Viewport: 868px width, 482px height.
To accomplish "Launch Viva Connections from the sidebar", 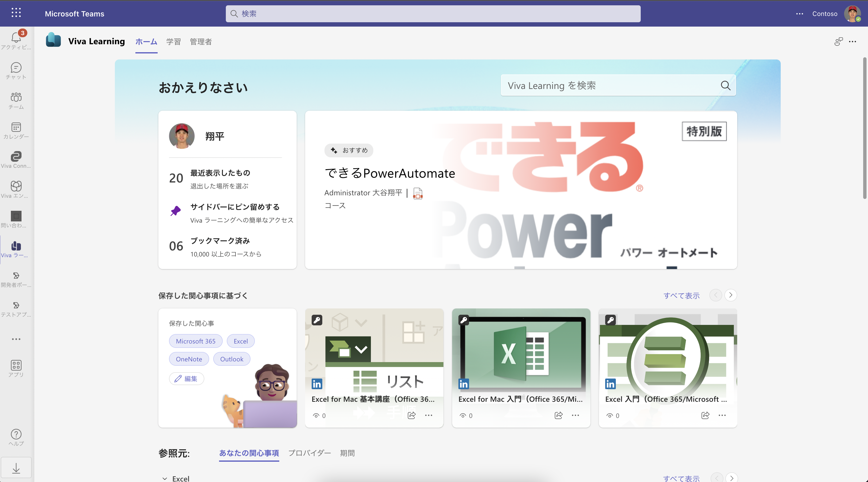I will coord(16,158).
